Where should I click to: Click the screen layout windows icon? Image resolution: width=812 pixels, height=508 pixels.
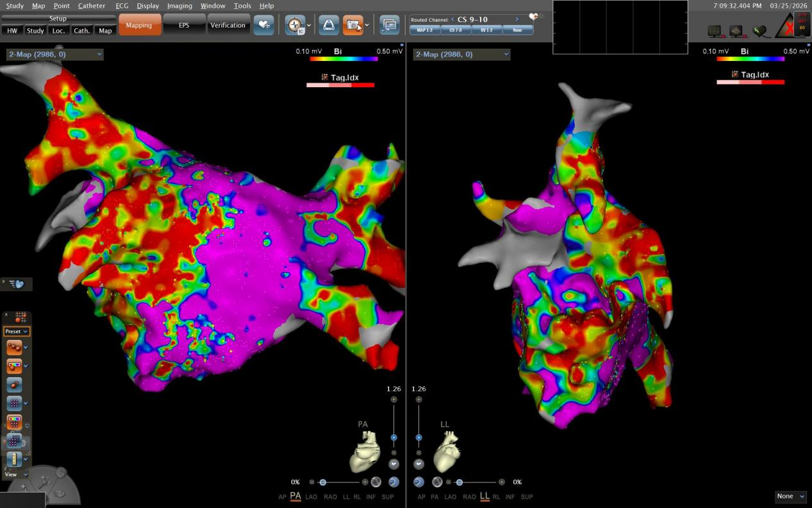(x=389, y=25)
